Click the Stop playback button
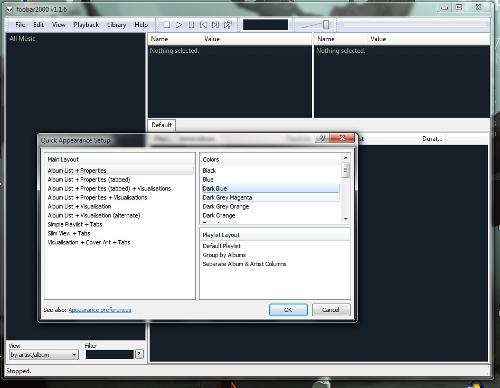This screenshot has height=388, width=500. click(x=167, y=25)
